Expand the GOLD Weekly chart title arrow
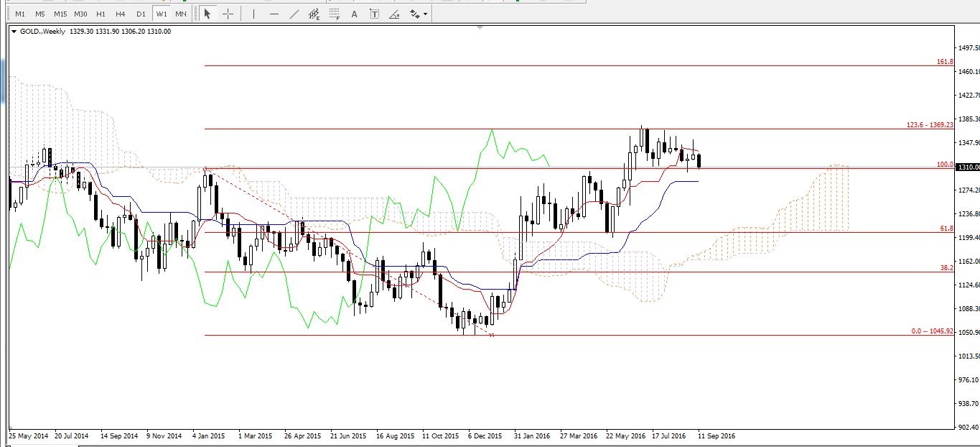980x447 pixels. click(x=14, y=32)
